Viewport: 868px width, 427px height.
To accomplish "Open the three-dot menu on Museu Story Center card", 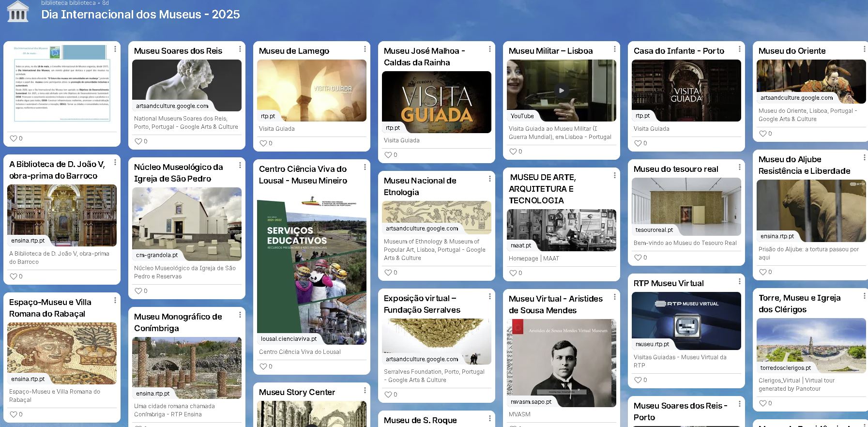I will (365, 390).
